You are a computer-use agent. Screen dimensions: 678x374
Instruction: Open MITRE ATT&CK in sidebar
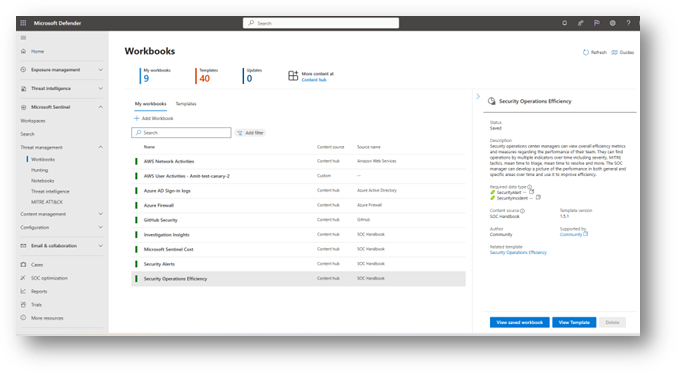click(x=47, y=202)
